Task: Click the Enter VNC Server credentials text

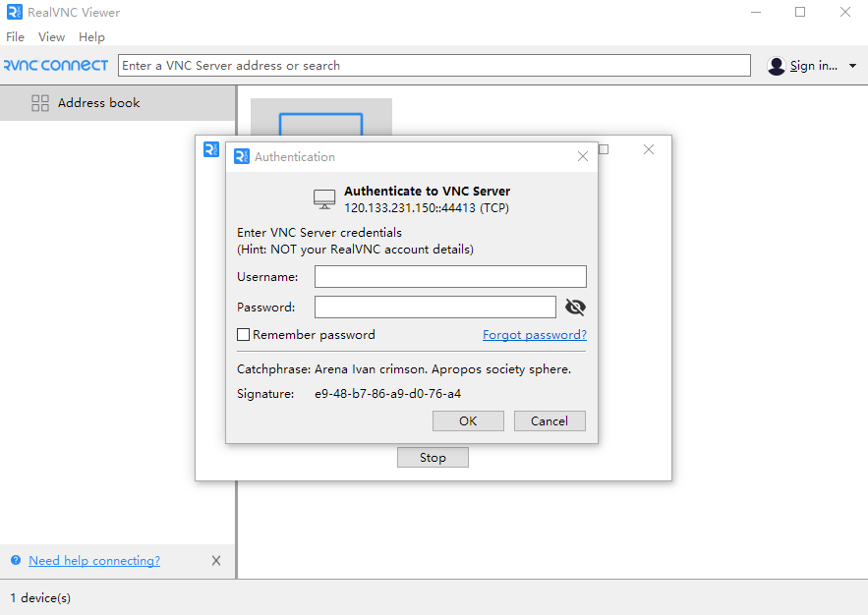Action: point(319,232)
